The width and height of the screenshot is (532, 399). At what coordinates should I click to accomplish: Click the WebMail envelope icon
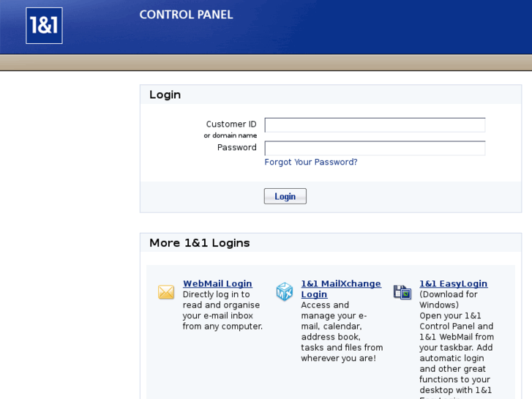pos(166,292)
